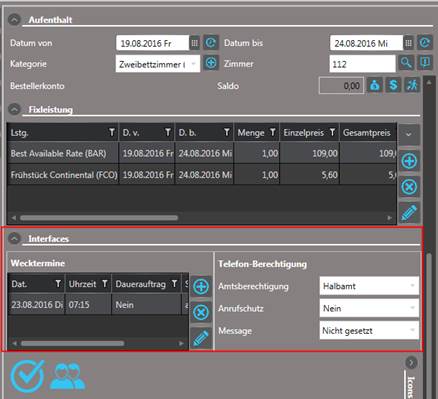Click the Einzelpreis column filter icon

pos(332,132)
